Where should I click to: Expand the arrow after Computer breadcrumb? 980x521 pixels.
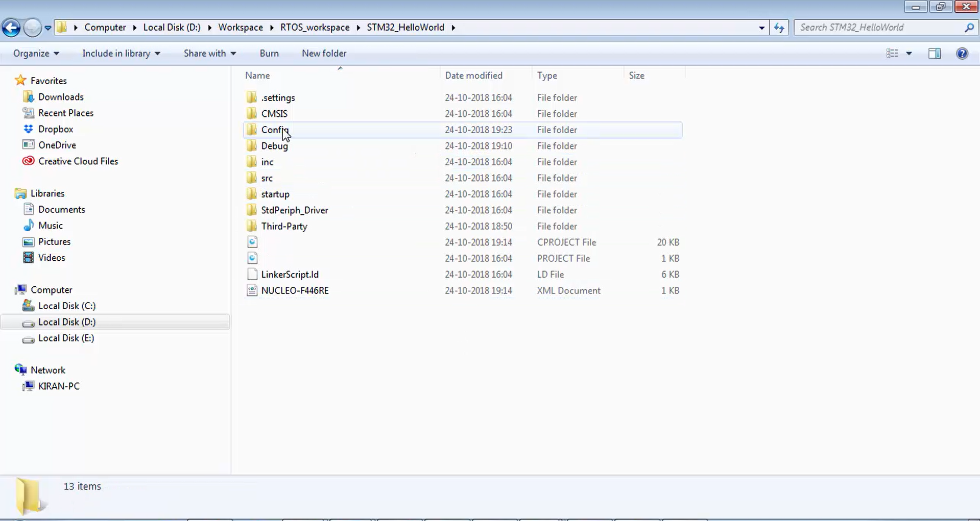pyautogui.click(x=134, y=28)
